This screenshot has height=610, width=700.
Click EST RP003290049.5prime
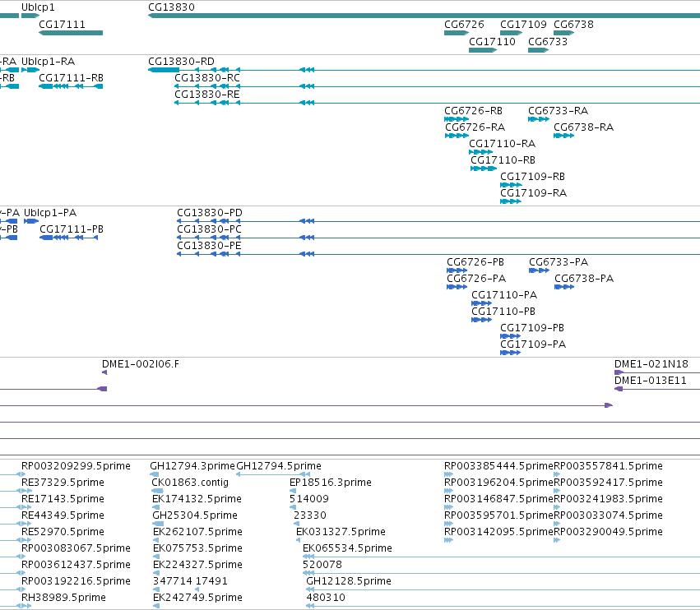(557, 540)
